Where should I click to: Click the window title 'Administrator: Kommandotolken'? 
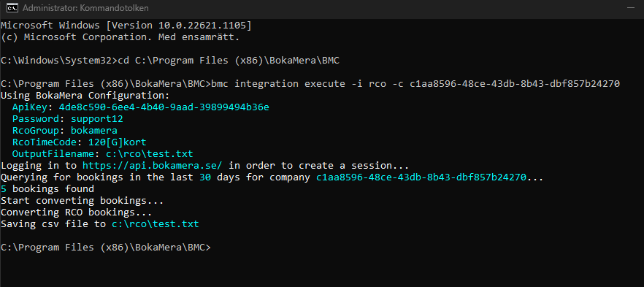[86, 8]
